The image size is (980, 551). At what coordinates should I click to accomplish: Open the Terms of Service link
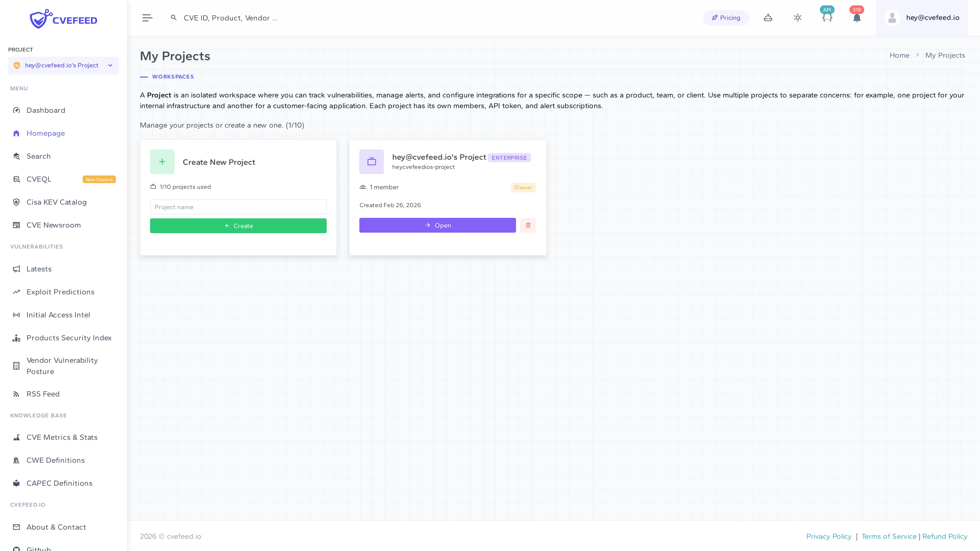tap(889, 536)
